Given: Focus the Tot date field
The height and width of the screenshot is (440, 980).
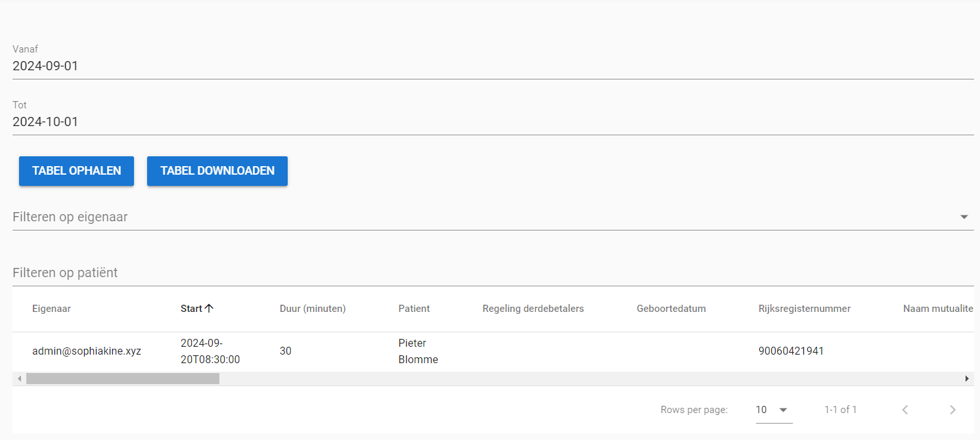Looking at the screenshot, I should coord(493,122).
